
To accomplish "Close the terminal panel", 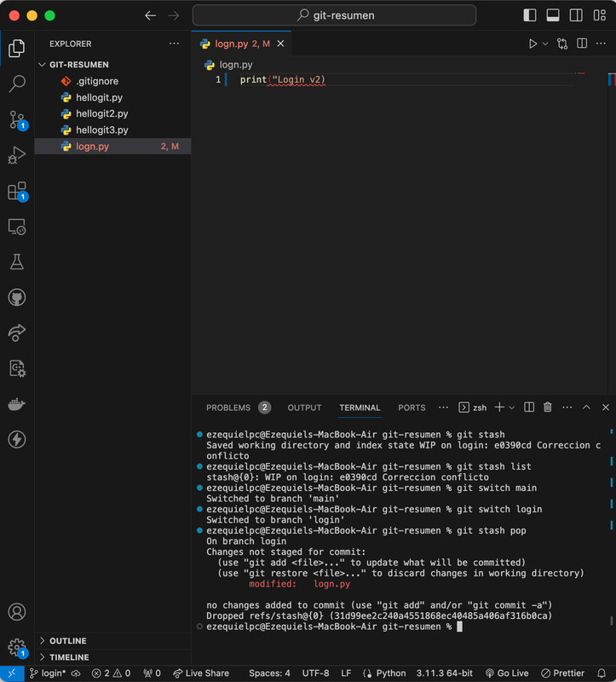I will click(x=606, y=407).
